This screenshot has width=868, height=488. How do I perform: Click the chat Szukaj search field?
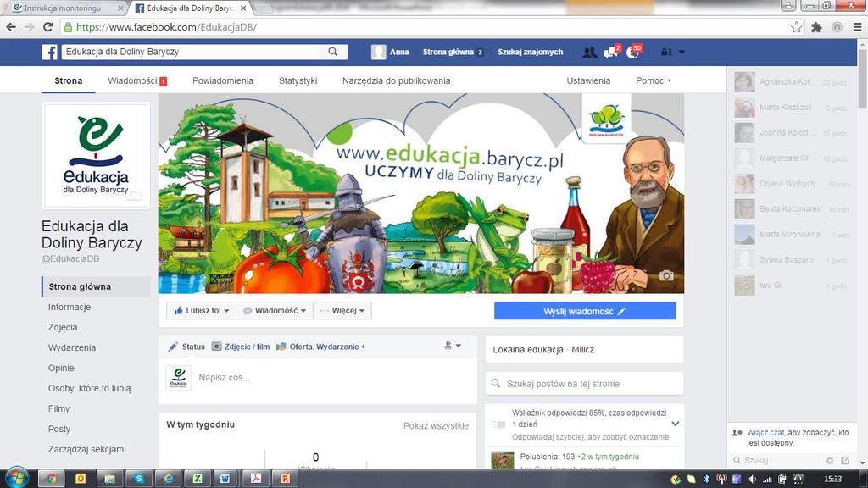click(x=778, y=460)
